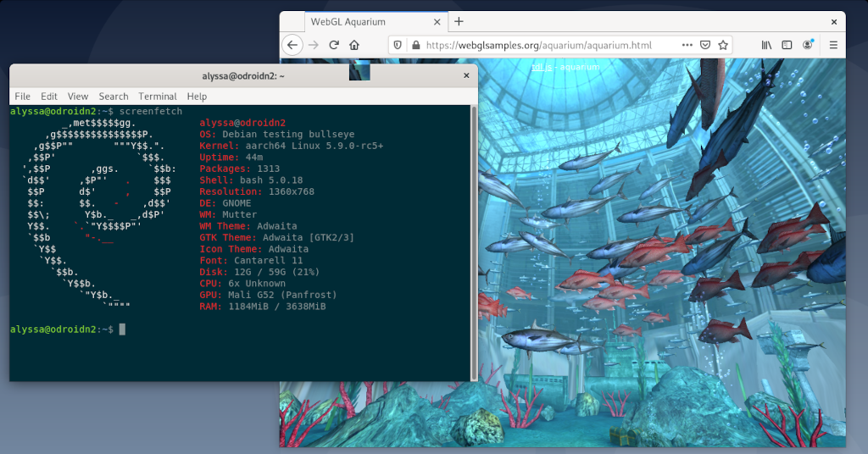Open terminal Search menu

(114, 97)
